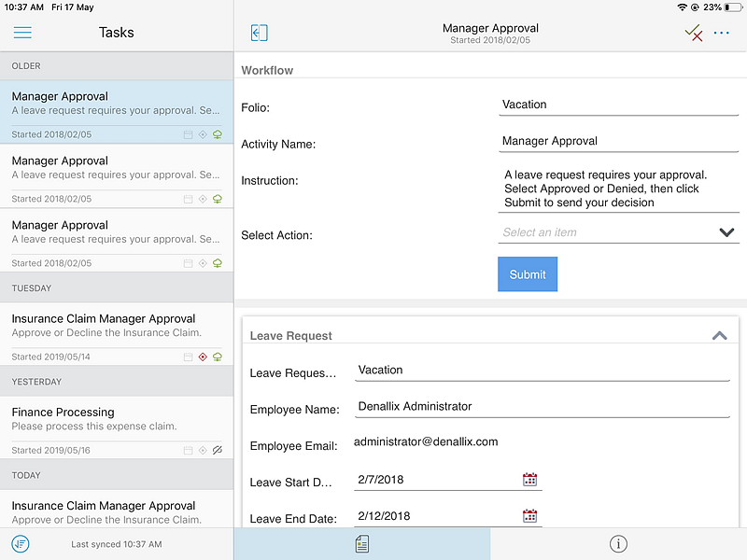Screen dimensions: 747x560
Task: Click the Employee Name field
Action: click(542, 407)
